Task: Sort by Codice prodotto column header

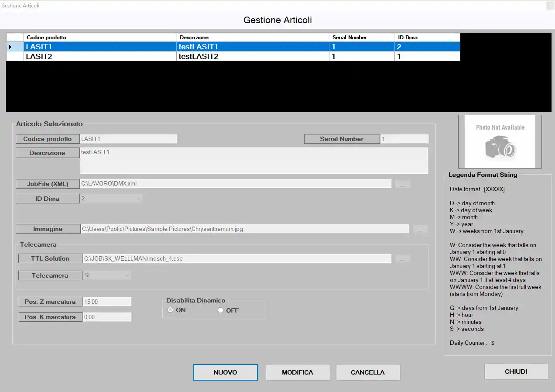Action: click(100, 38)
